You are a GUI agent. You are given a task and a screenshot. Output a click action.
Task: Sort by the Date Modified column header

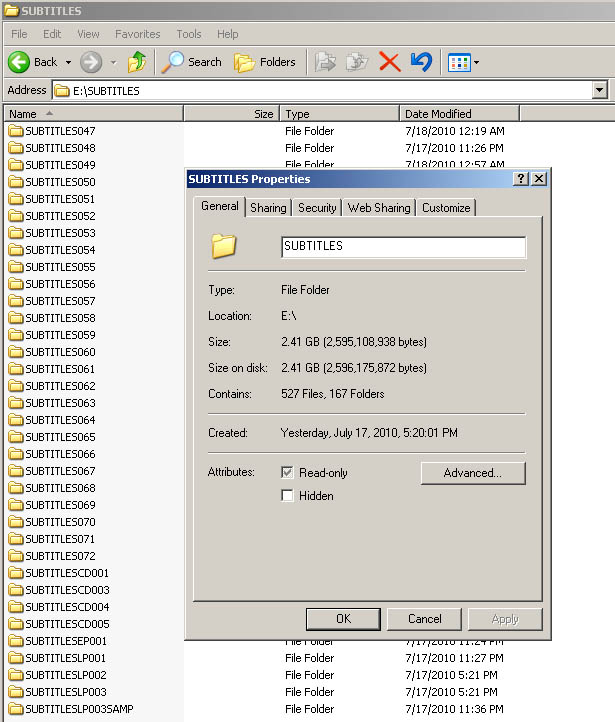point(438,114)
